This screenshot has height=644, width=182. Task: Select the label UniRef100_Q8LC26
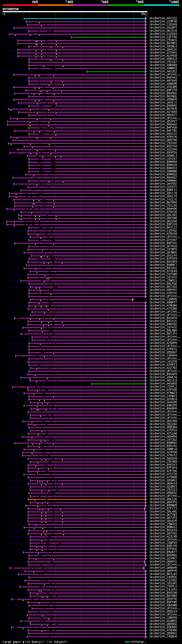[163, 499]
